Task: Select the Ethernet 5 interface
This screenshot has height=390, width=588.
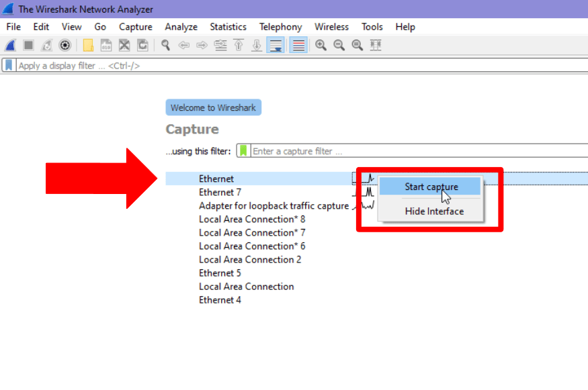Action: [220, 273]
